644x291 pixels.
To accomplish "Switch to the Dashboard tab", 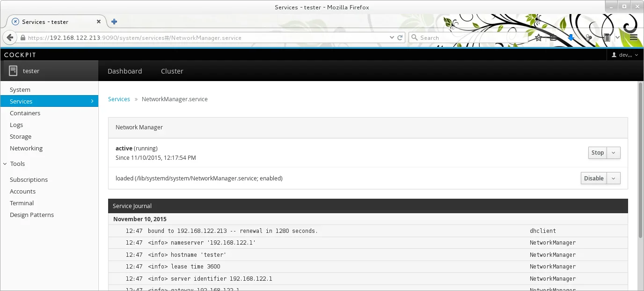I will click(124, 71).
